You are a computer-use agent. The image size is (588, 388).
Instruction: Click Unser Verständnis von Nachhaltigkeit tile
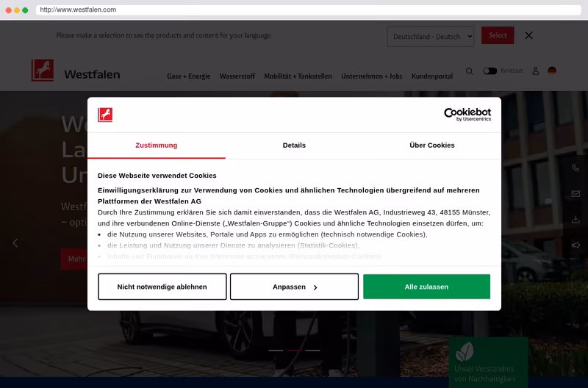pyautogui.click(x=488, y=362)
